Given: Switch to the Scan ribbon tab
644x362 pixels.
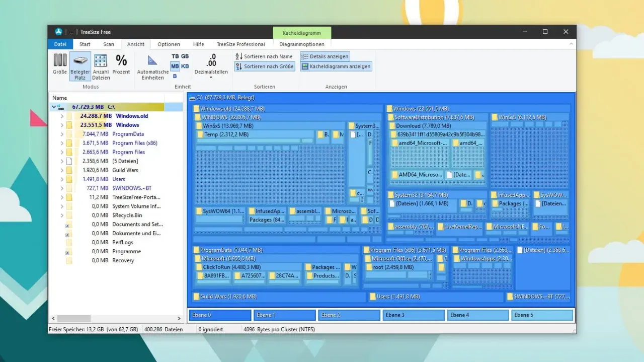Looking at the screenshot, I should pos(109,44).
